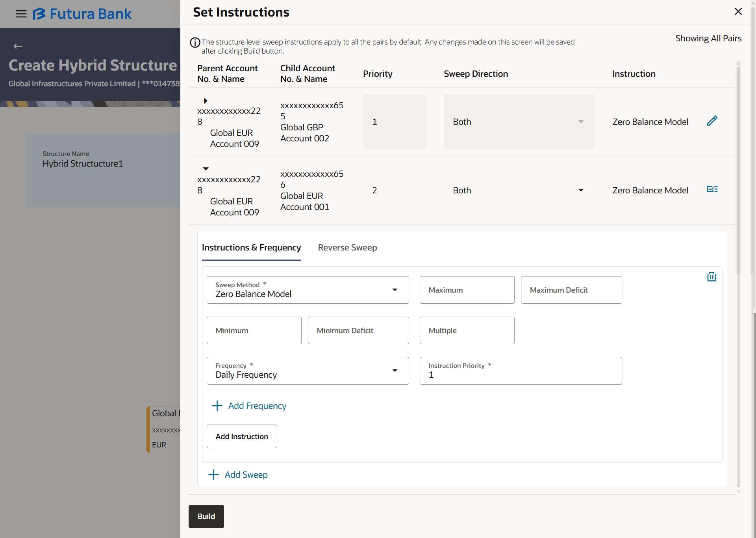756x538 pixels.
Task: Collapse the second parent account row
Action: (206, 169)
